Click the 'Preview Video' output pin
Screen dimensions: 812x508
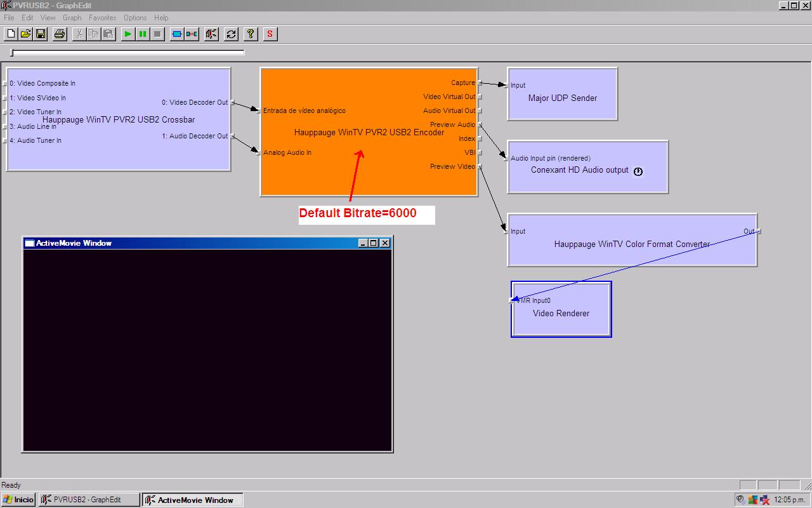pyautogui.click(x=480, y=166)
